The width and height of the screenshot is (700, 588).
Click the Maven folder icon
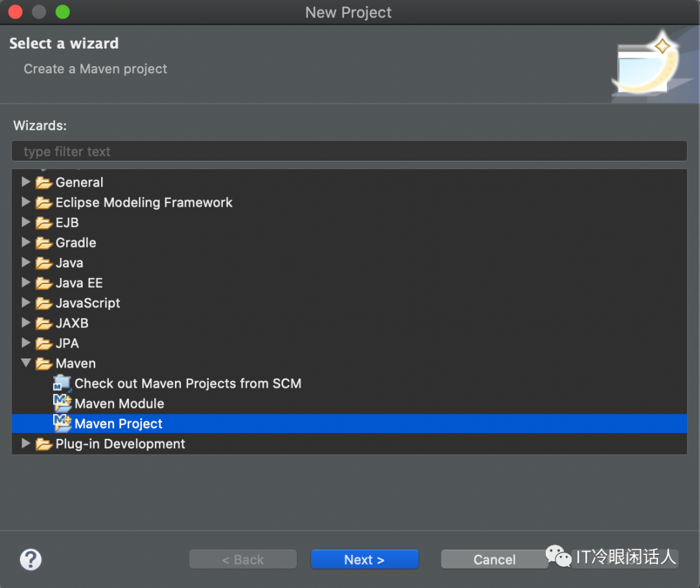point(44,364)
